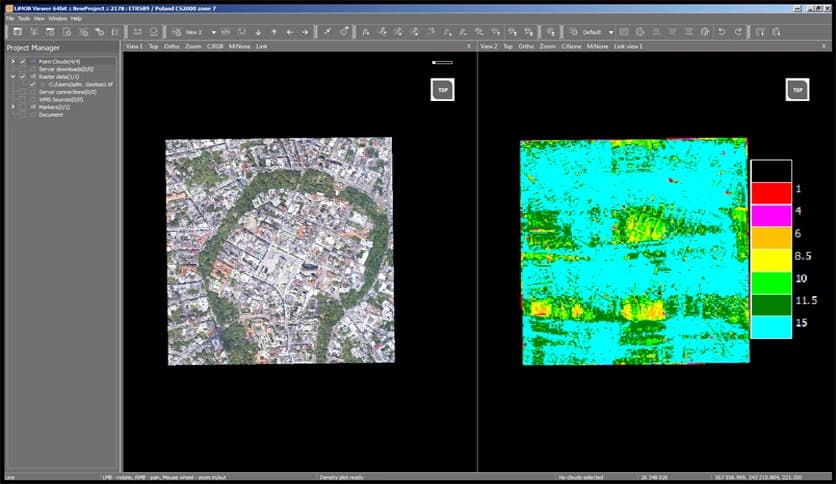Click the down arrow toolbar icon
Image resolution: width=836 pixels, height=484 pixels.
click(258, 32)
